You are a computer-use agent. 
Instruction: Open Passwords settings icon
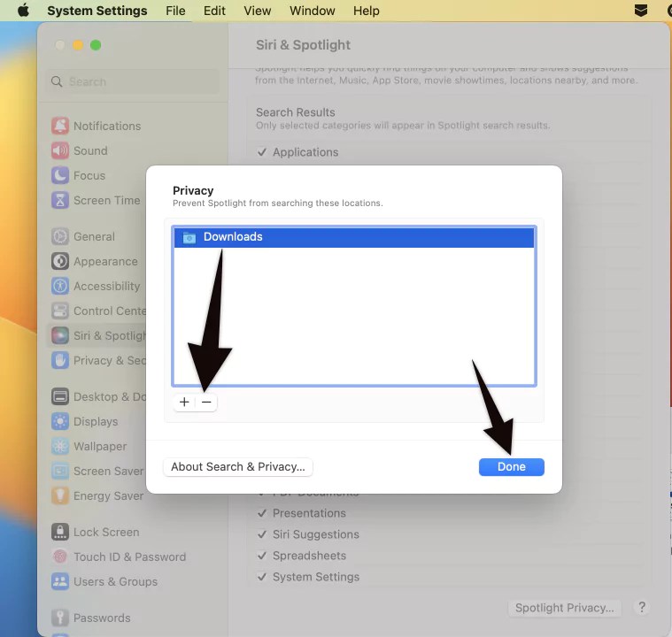60,618
